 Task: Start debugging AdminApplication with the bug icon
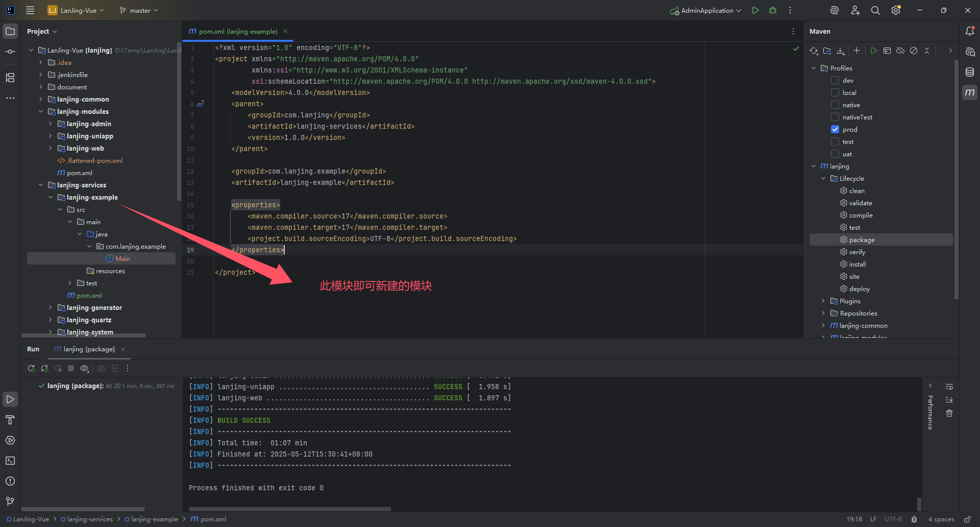pos(773,10)
